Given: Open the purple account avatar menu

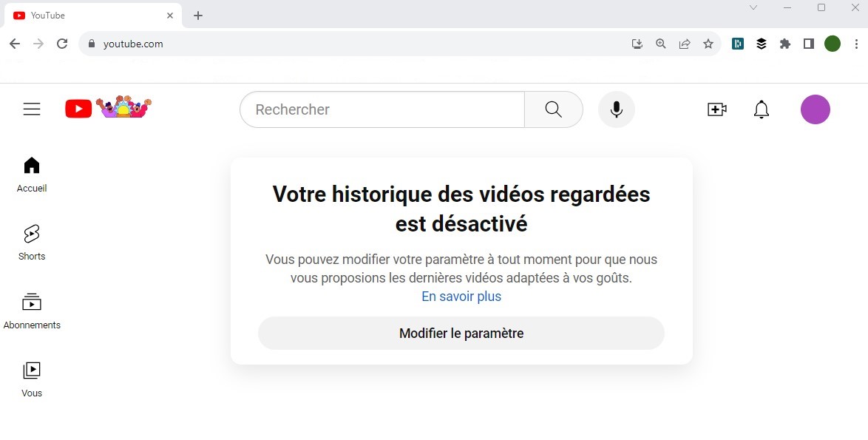Looking at the screenshot, I should click(x=815, y=109).
